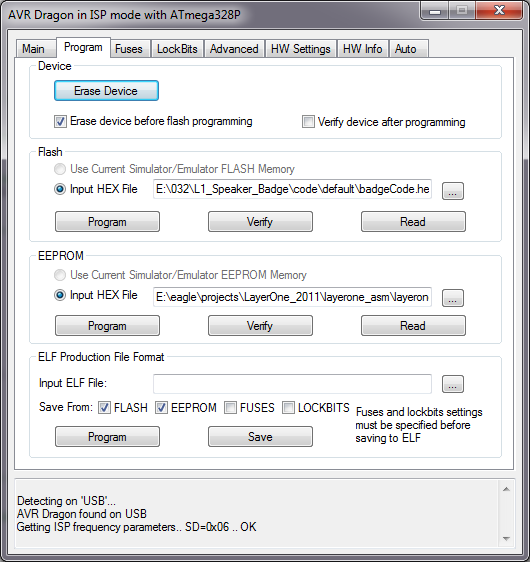Browse for the input ELF file
Viewport: 530px width, 562px height.
click(453, 384)
